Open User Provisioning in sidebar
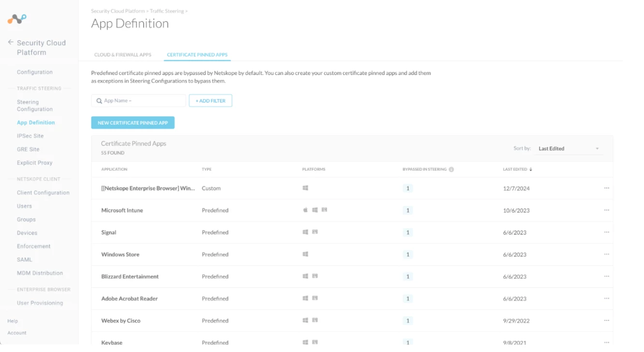This screenshot has height=352, width=644. [x=40, y=303]
